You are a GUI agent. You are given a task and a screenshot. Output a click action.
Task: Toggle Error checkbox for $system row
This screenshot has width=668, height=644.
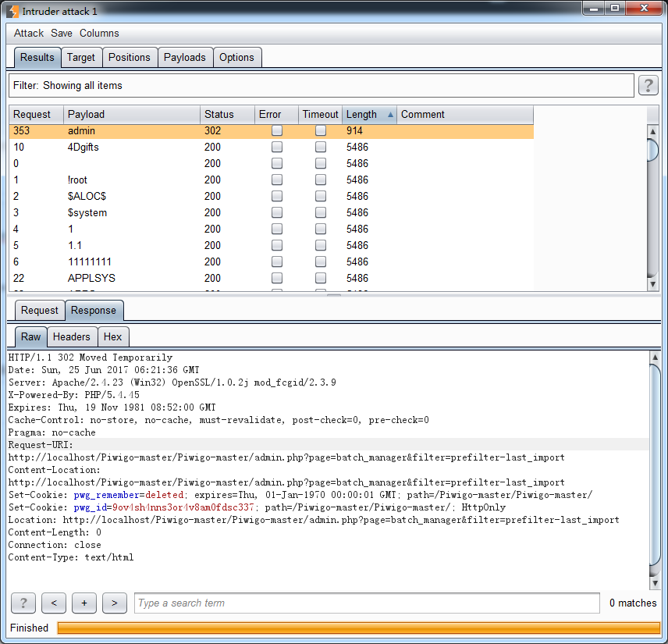click(277, 212)
